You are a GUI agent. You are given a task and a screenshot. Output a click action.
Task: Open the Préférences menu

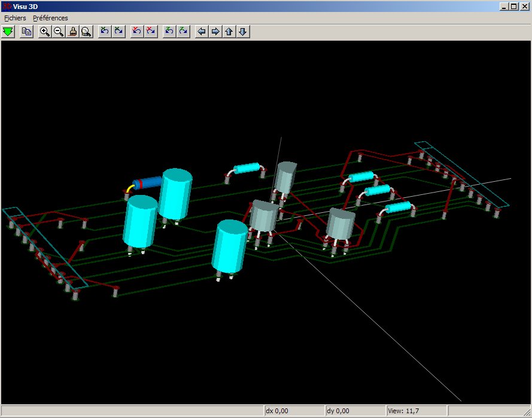click(50, 18)
